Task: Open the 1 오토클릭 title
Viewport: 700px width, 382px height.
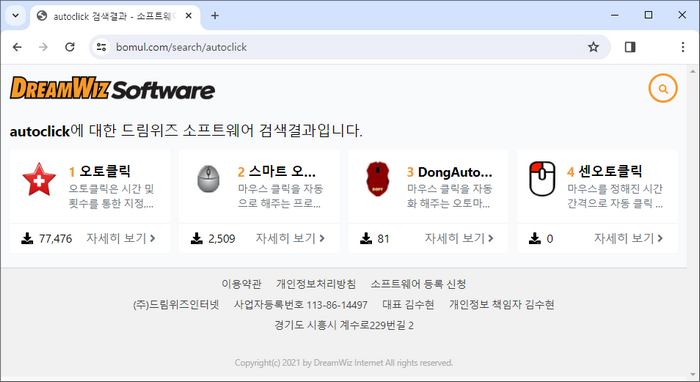Action: point(100,171)
